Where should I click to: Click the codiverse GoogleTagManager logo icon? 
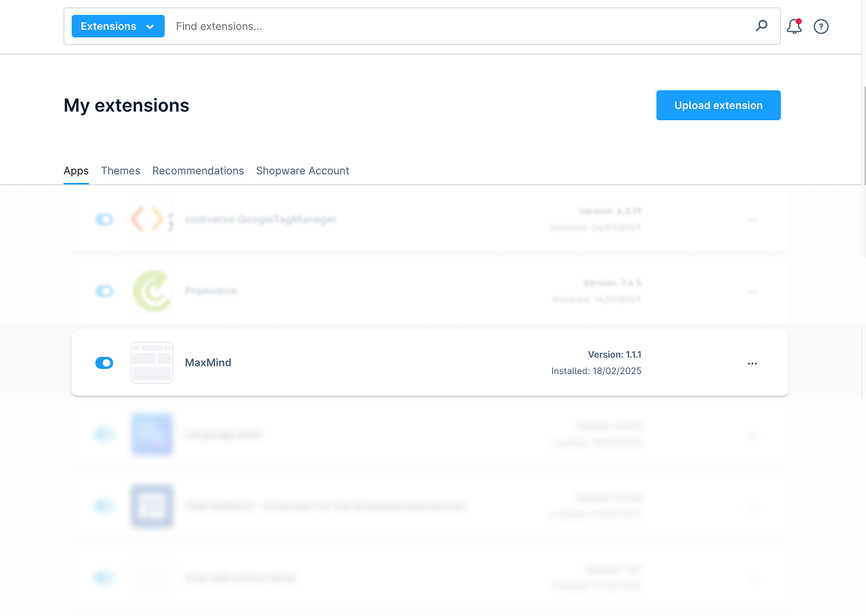[x=152, y=220]
